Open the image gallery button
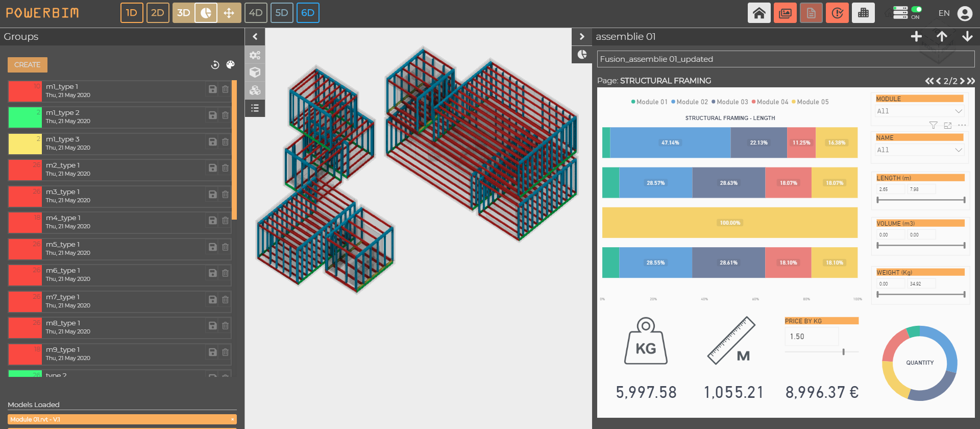The height and width of the screenshot is (429, 980). coord(785,13)
